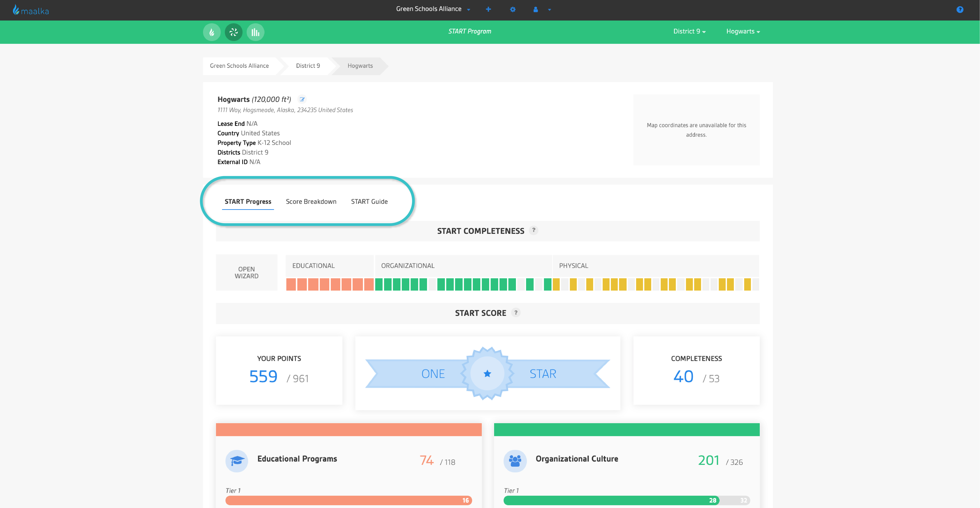Select the bar chart reporting icon

point(255,32)
